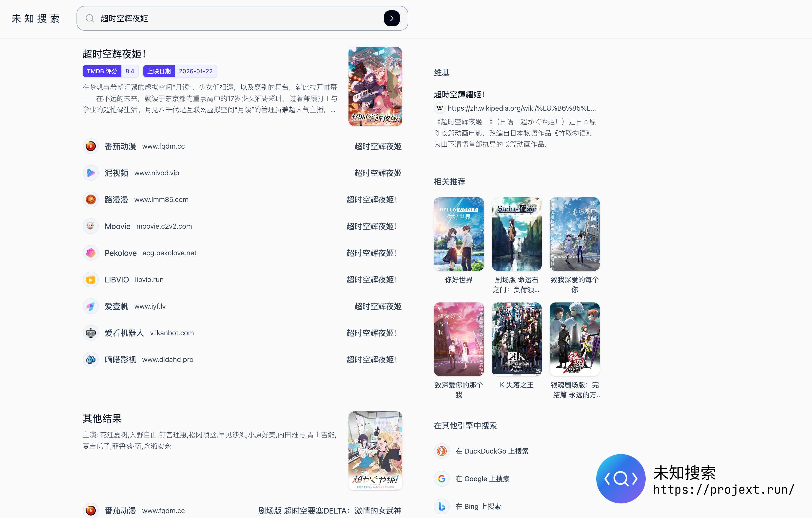This screenshot has height=518, width=812.
Task: Open the 路漫漫 www.lmm85.com result
Action: [242, 200]
